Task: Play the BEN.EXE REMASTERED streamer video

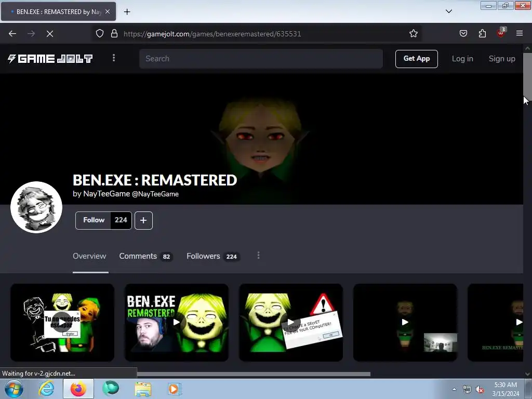Action: tap(177, 323)
